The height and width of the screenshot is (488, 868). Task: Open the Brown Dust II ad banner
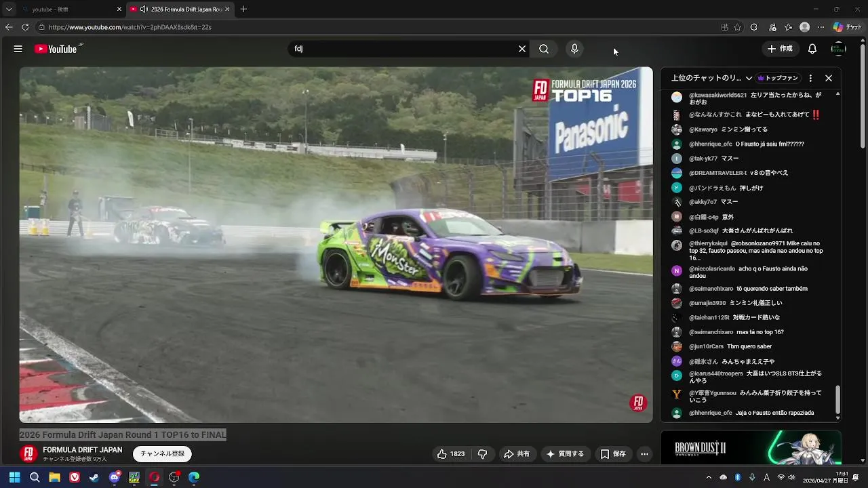pyautogui.click(x=751, y=448)
